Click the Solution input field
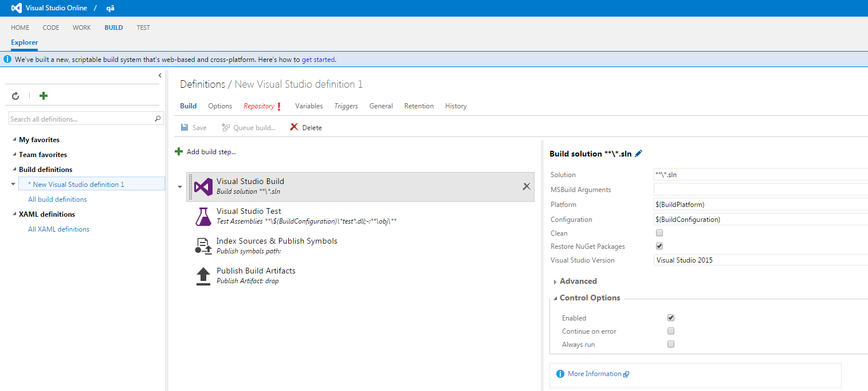Image resolution: width=868 pixels, height=391 pixels. click(761, 174)
